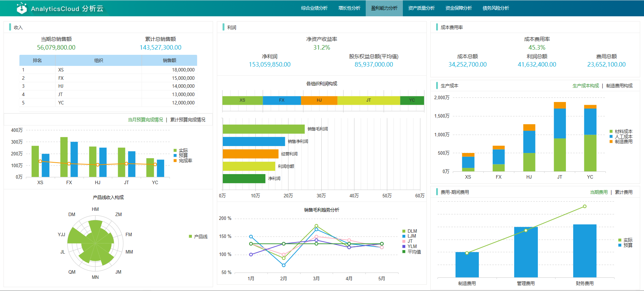The height and width of the screenshot is (291, 644).
Task: Click the 销售净利润 blue bar
Action: click(x=254, y=142)
